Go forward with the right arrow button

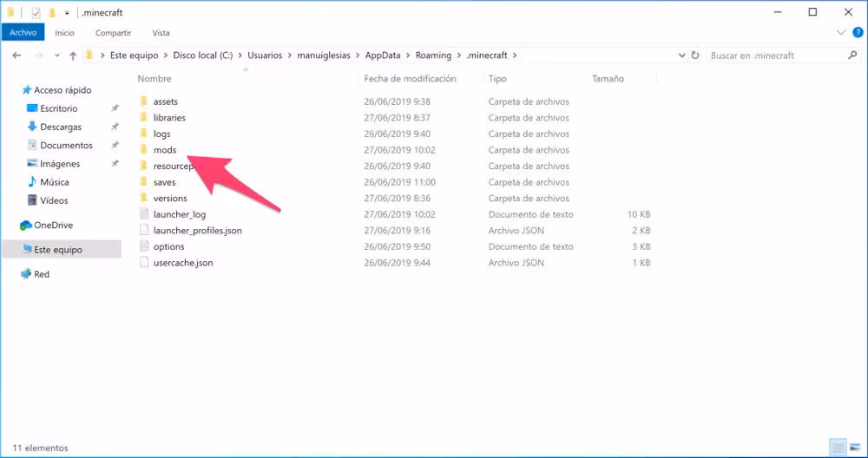tap(38, 56)
